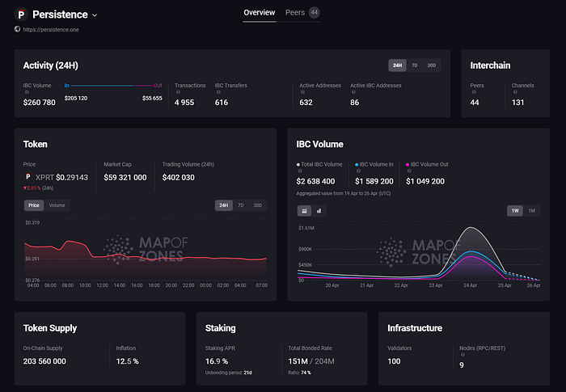Click the XPRT token logo icon
The width and height of the screenshot is (566, 392).
coord(28,176)
